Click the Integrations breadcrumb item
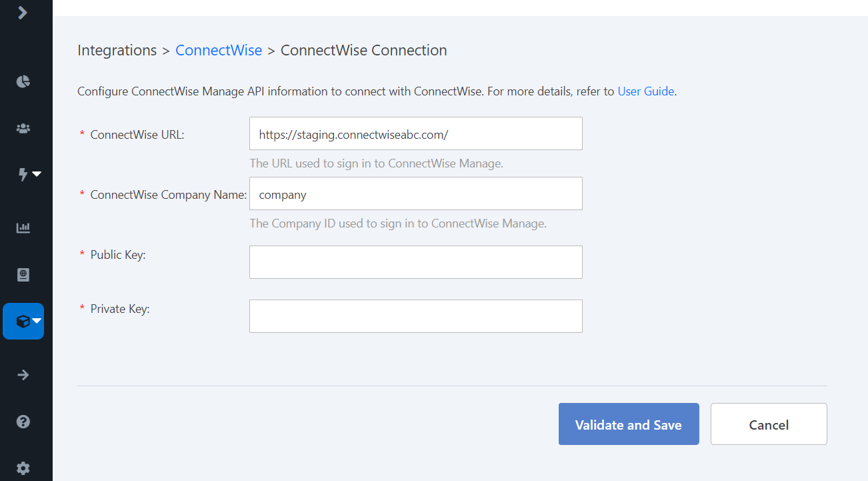This screenshot has width=868, height=481. pyautogui.click(x=117, y=50)
